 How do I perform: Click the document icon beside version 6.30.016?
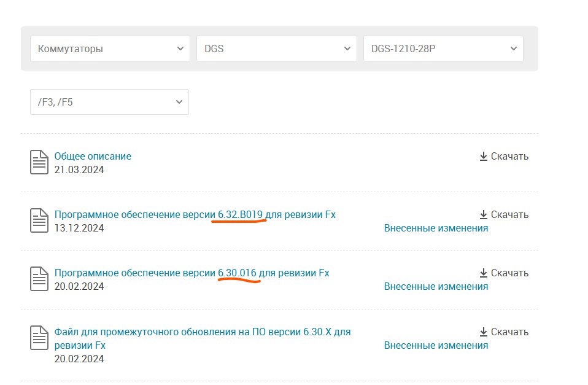pyautogui.click(x=39, y=279)
